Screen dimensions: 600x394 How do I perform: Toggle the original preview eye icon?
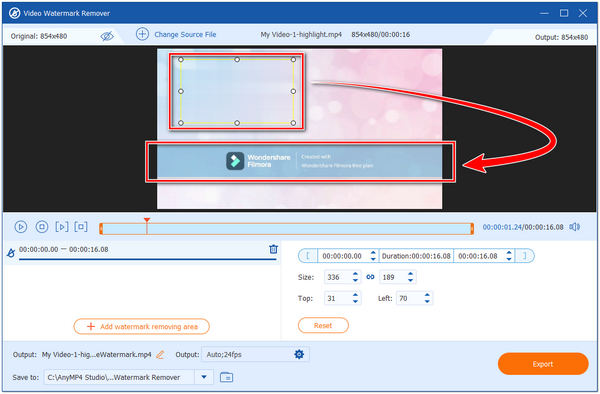point(107,36)
